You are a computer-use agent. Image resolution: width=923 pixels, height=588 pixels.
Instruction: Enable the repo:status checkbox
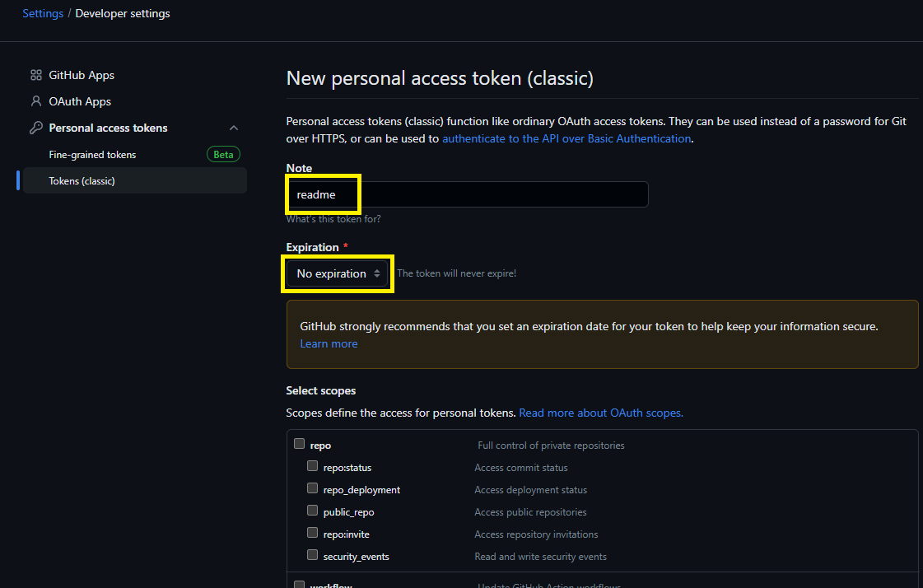[313, 466]
